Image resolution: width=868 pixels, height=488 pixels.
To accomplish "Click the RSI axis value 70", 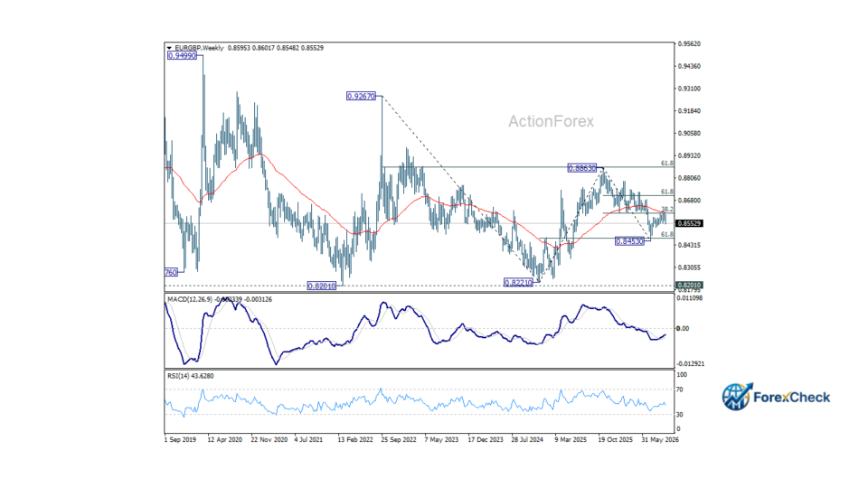I will pos(680,390).
